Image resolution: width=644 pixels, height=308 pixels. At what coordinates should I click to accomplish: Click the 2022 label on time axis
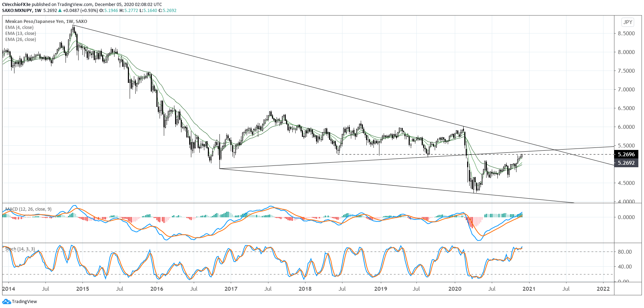(x=603, y=289)
